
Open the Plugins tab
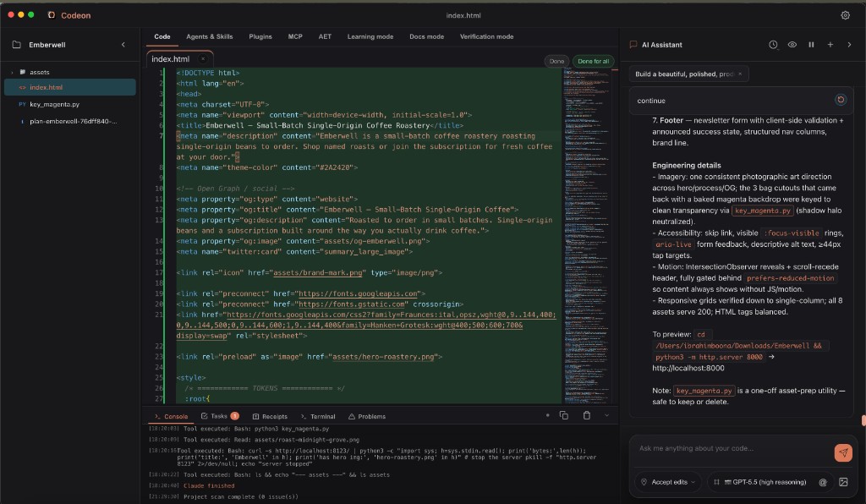(x=260, y=36)
